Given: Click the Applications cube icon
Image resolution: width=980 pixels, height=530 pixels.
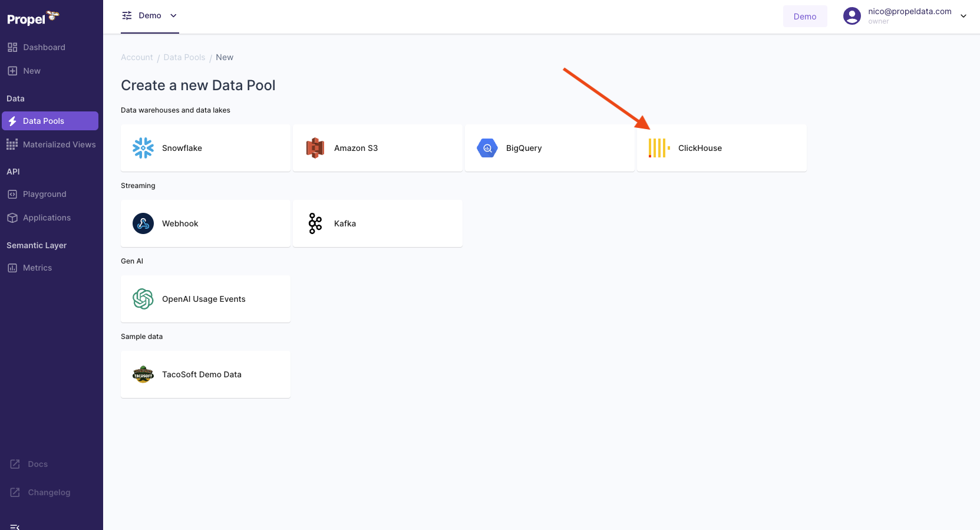Looking at the screenshot, I should 12,218.
